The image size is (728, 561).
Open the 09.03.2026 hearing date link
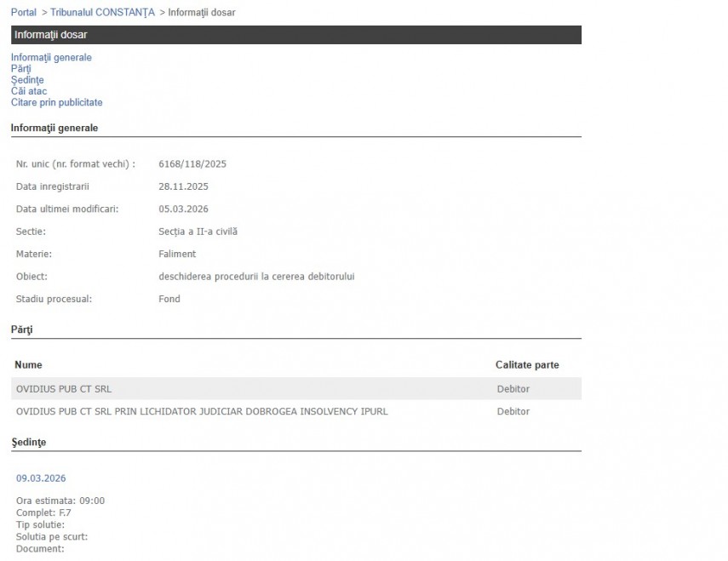41,478
